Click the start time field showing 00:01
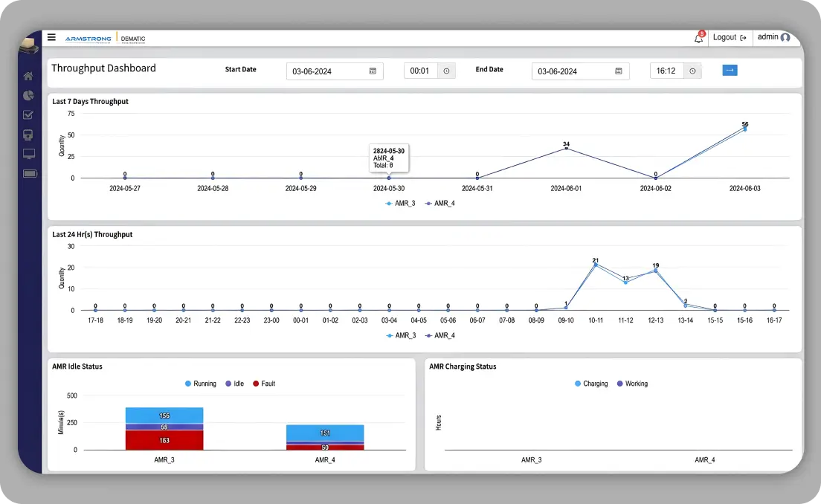Image resolution: width=821 pixels, height=504 pixels. (x=421, y=71)
